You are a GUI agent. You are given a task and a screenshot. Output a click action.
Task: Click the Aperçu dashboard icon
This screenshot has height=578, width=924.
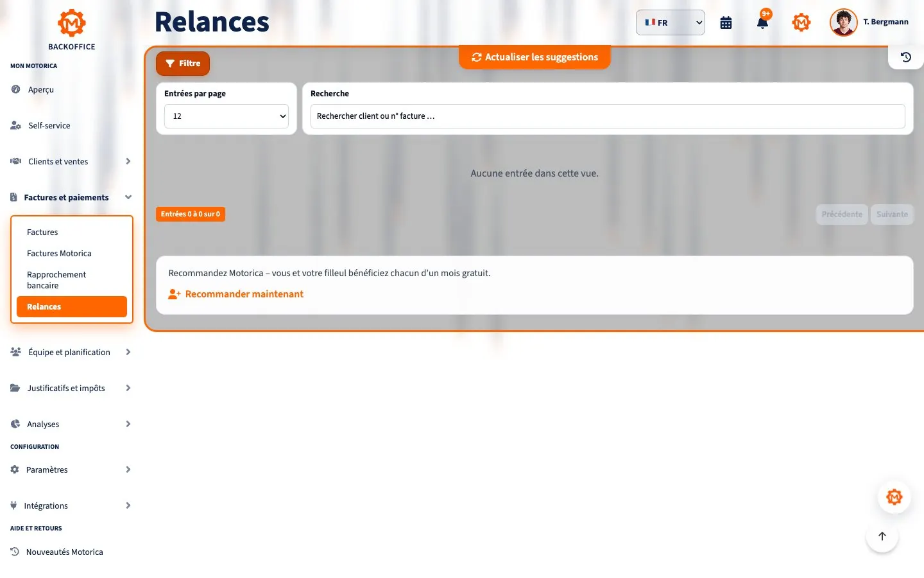click(15, 89)
